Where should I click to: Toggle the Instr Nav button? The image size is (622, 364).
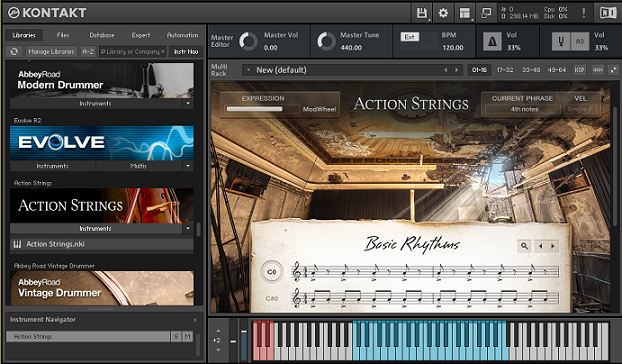[x=186, y=52]
